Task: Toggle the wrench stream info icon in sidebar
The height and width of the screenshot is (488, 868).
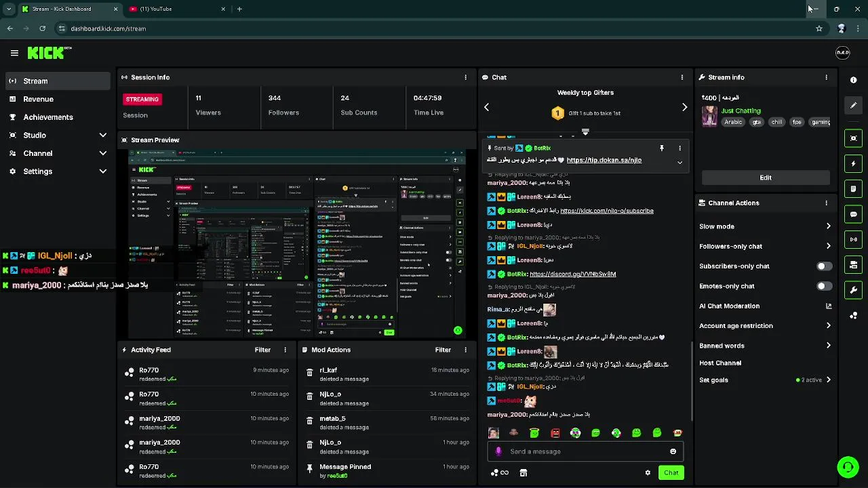Action: click(854, 290)
